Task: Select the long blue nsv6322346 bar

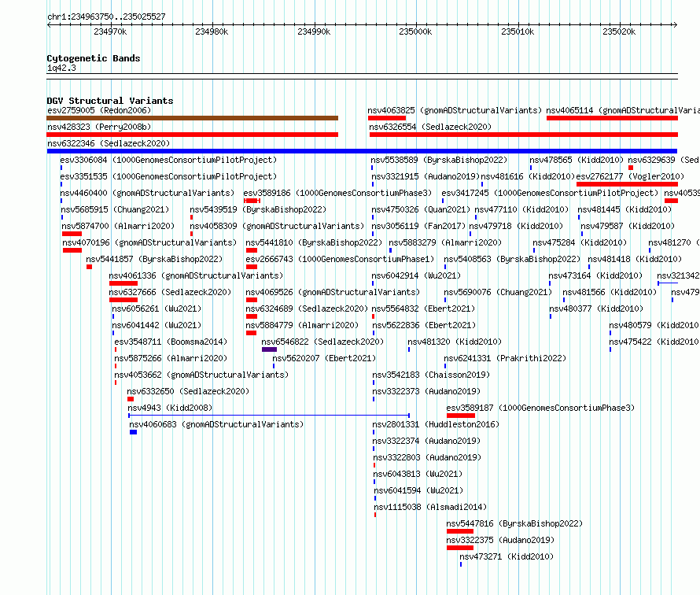Action: 362,151
